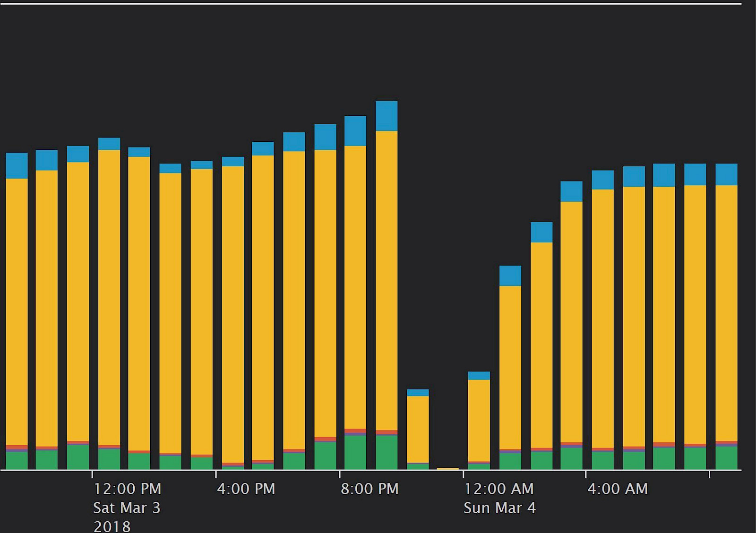Click the 12:00 AM axis label
Viewport: 756px width, 533px height.
pos(498,489)
